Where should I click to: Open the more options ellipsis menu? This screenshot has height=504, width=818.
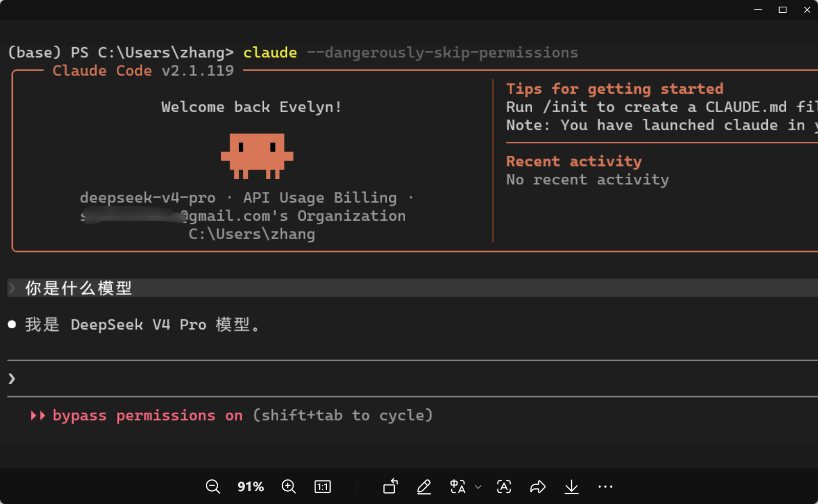tap(605, 487)
